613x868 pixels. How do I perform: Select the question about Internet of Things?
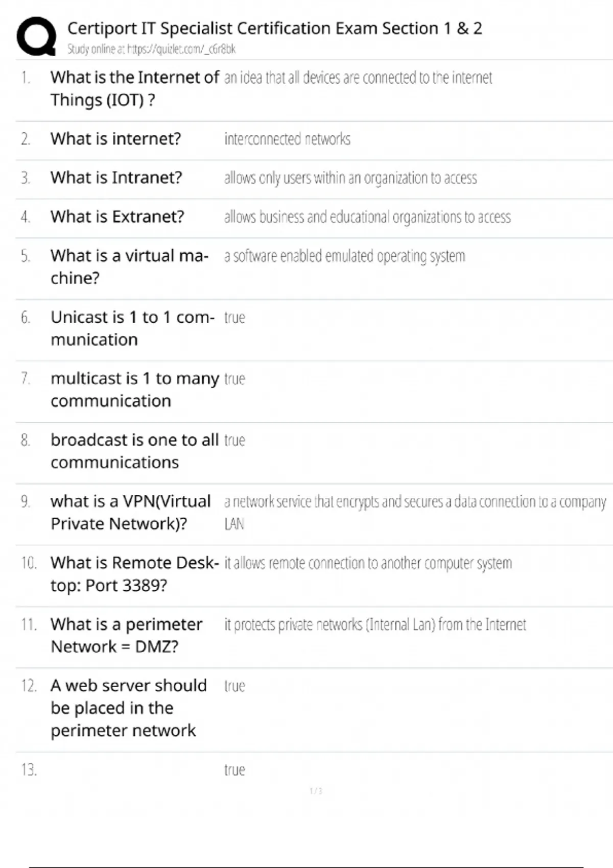(134, 88)
